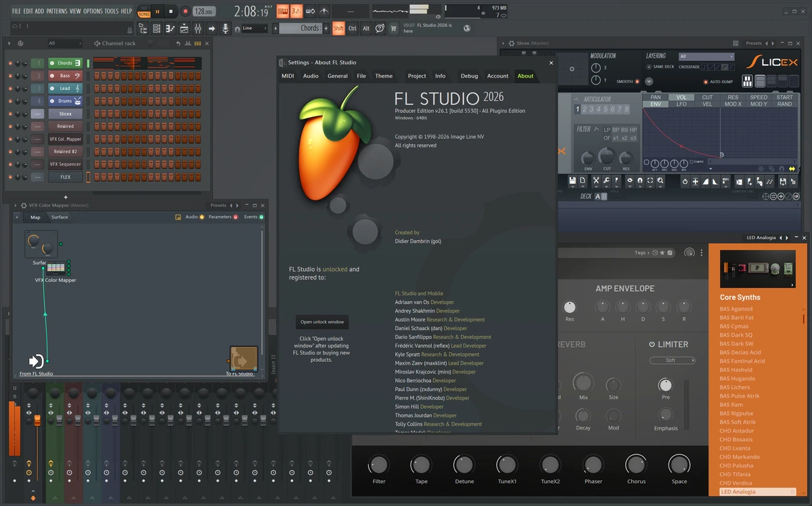The width and height of the screenshot is (812, 506).
Task: Click the globe news icon in toolbar
Action: click(467, 28)
